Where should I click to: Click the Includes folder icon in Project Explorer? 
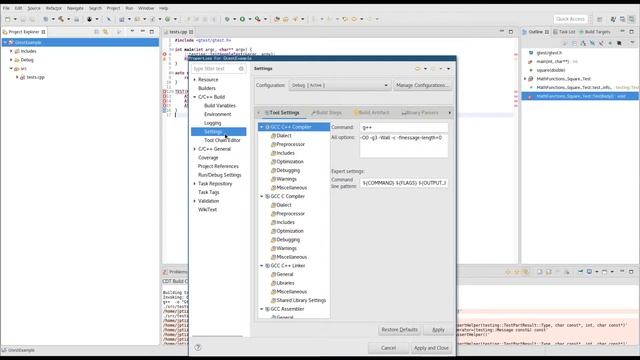tap(17, 51)
